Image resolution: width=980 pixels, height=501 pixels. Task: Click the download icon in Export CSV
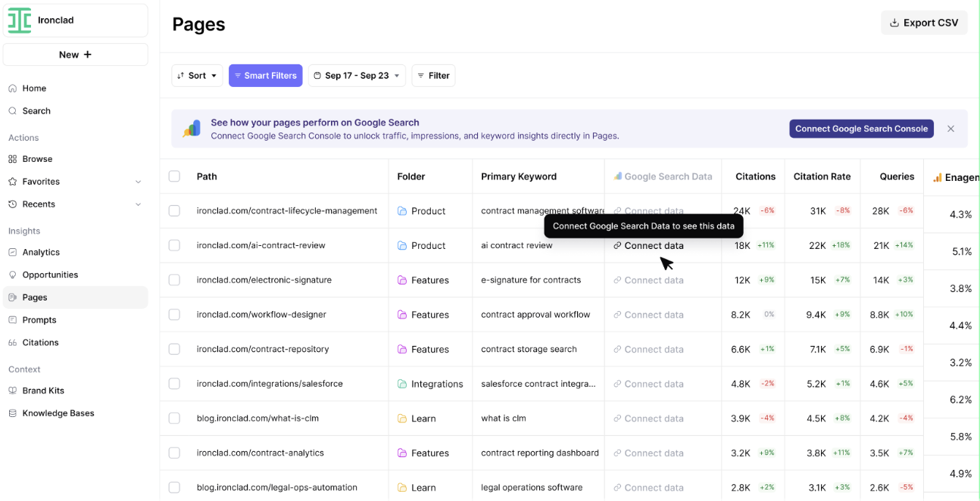pos(894,23)
